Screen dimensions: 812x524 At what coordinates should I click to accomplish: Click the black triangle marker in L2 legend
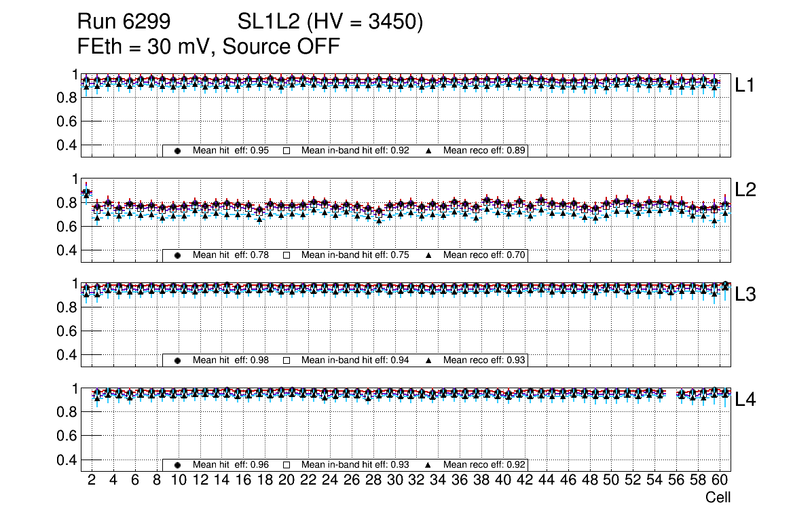point(429,255)
